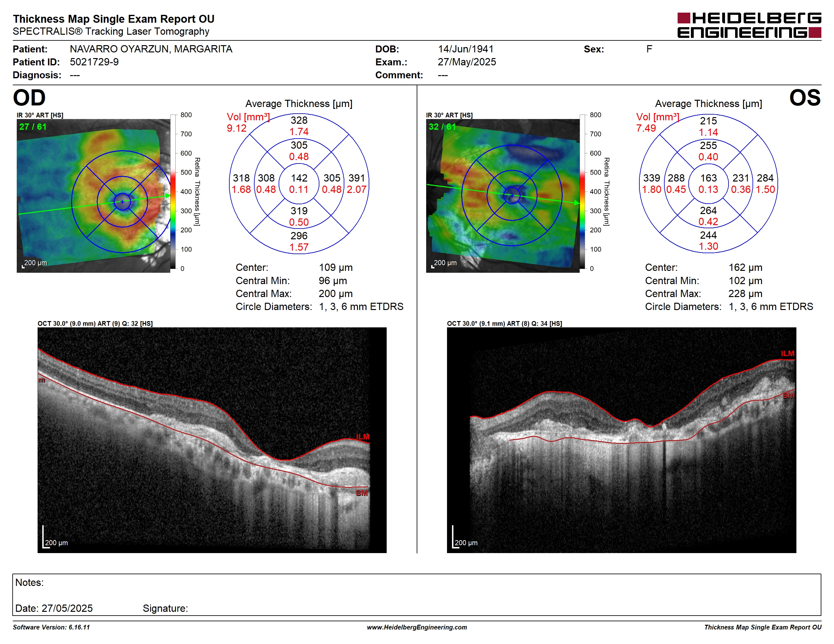Click the OD retina thickness color scale
The image size is (834, 644).
(x=173, y=192)
